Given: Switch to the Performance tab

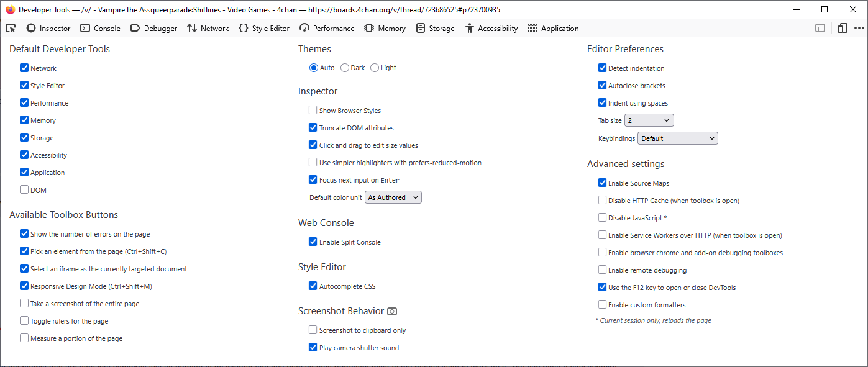Looking at the screenshot, I should (327, 28).
